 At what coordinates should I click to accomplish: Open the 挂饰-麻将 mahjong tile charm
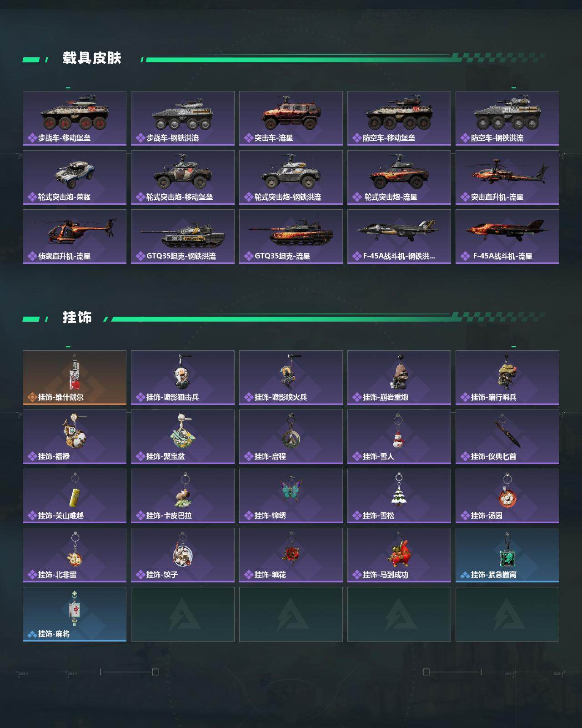(75, 614)
